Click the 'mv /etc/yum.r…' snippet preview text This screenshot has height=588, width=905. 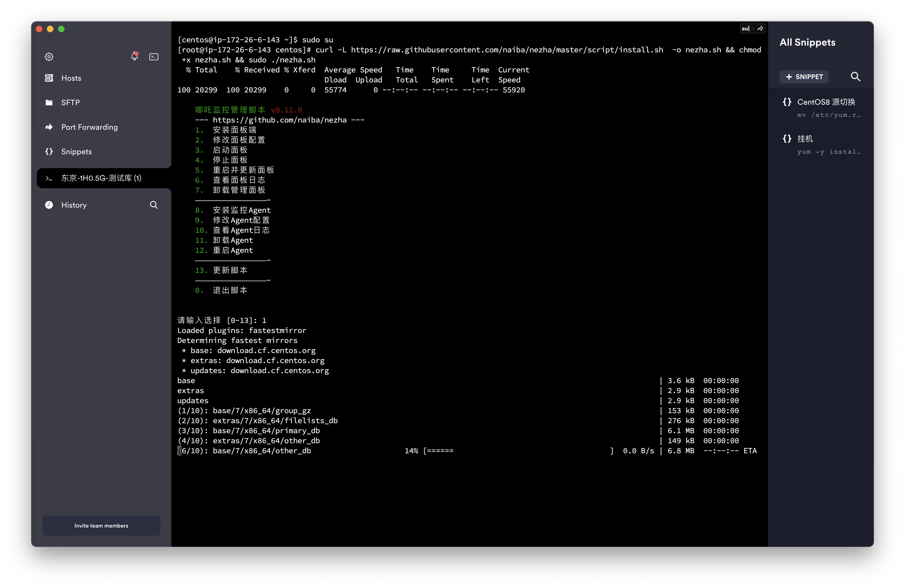(x=829, y=115)
